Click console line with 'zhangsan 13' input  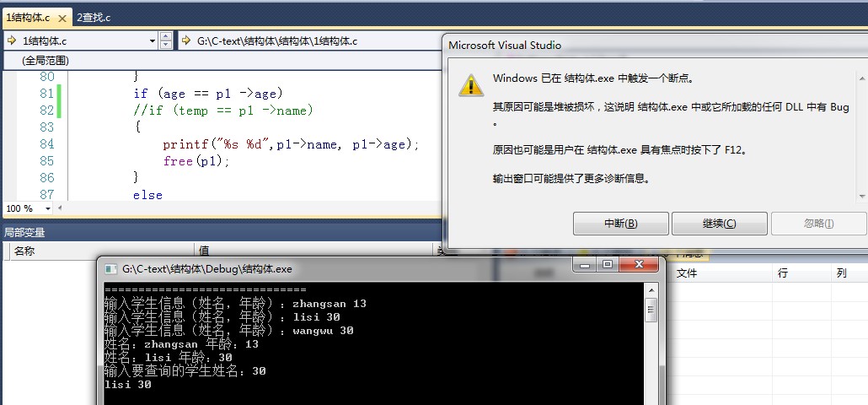pos(235,304)
